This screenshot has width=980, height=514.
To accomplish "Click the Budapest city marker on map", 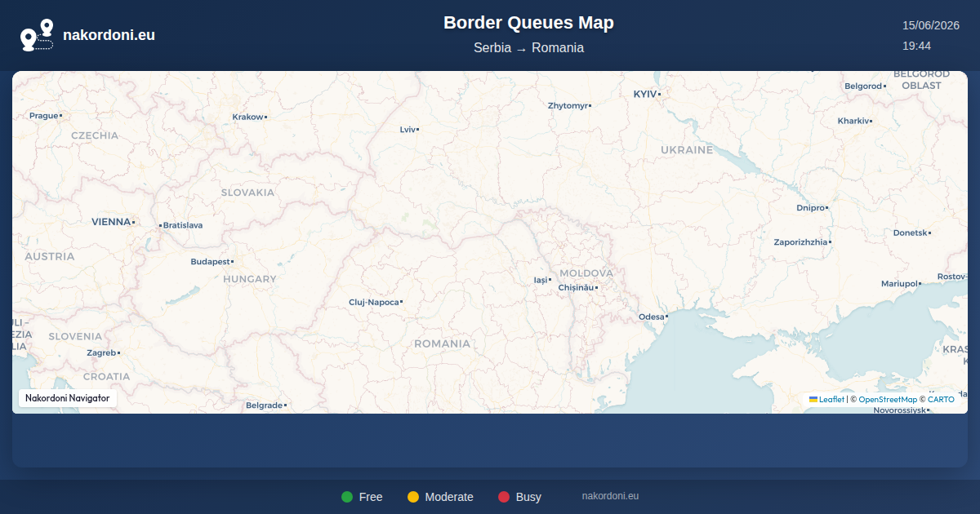I will (x=232, y=262).
